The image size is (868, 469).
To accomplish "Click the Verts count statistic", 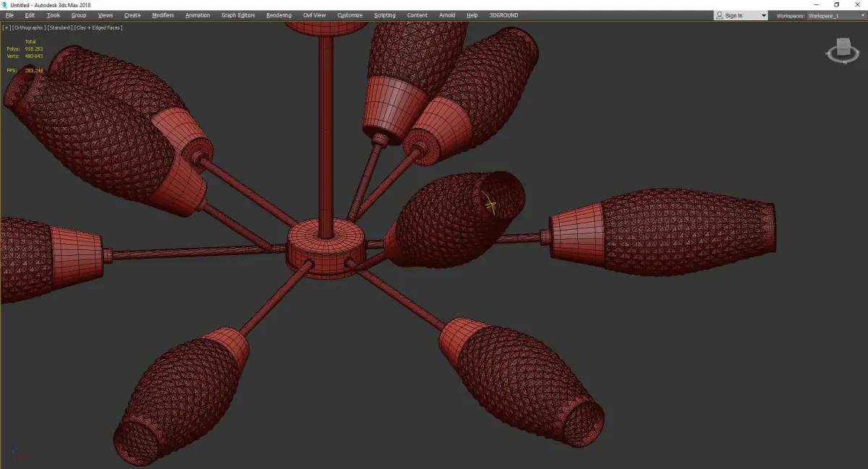I will 25,56.
